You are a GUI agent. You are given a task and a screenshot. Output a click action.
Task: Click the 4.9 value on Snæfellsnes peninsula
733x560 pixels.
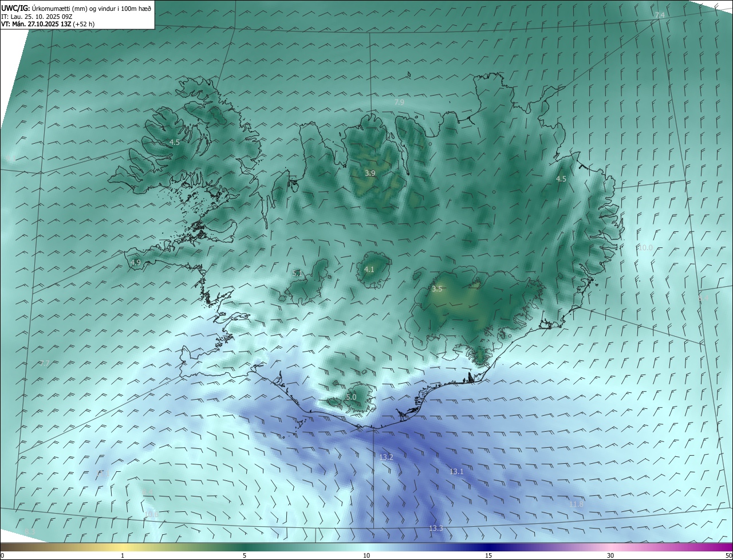[136, 262]
